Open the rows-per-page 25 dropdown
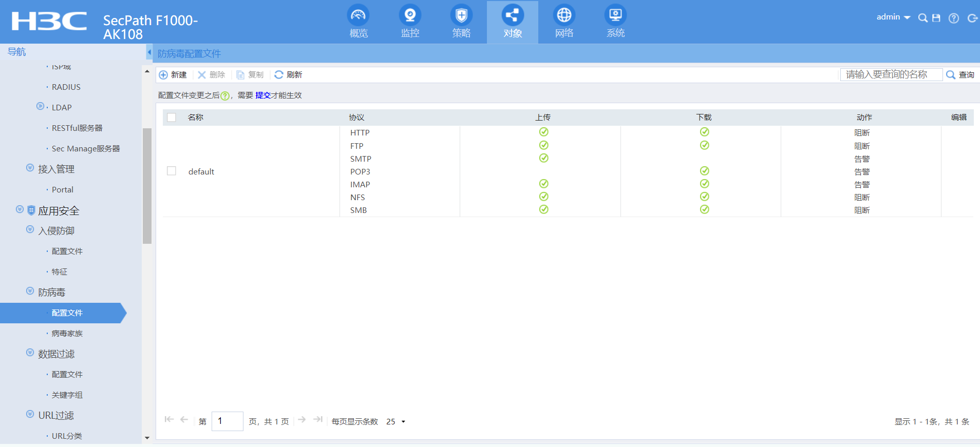 [x=395, y=422]
